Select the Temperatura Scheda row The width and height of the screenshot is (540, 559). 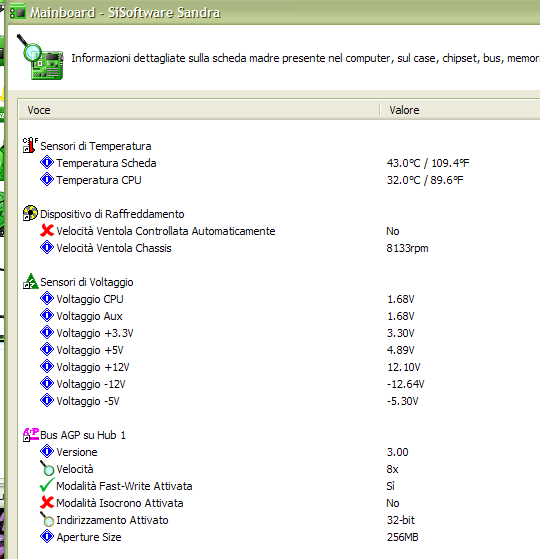coord(279,163)
